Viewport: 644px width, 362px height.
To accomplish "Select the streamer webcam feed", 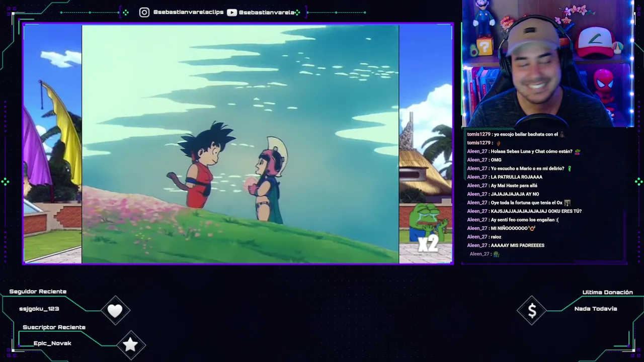I will tap(548, 63).
